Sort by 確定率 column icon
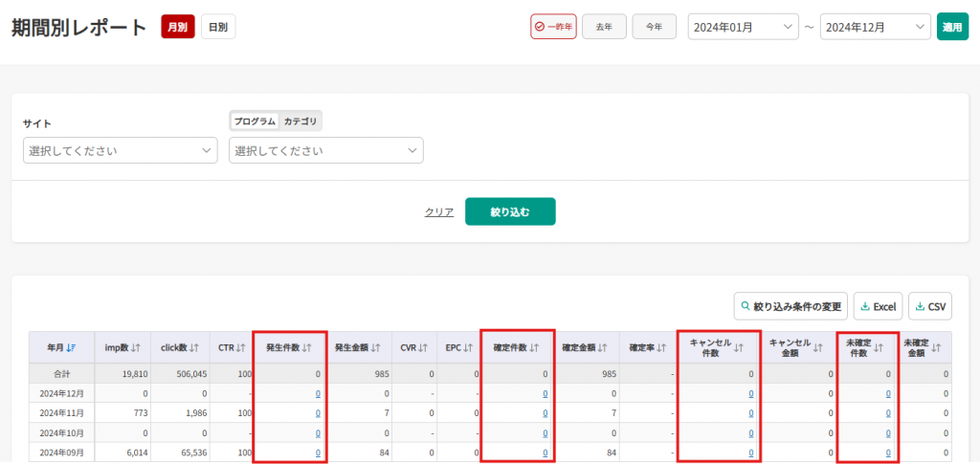 click(x=662, y=348)
